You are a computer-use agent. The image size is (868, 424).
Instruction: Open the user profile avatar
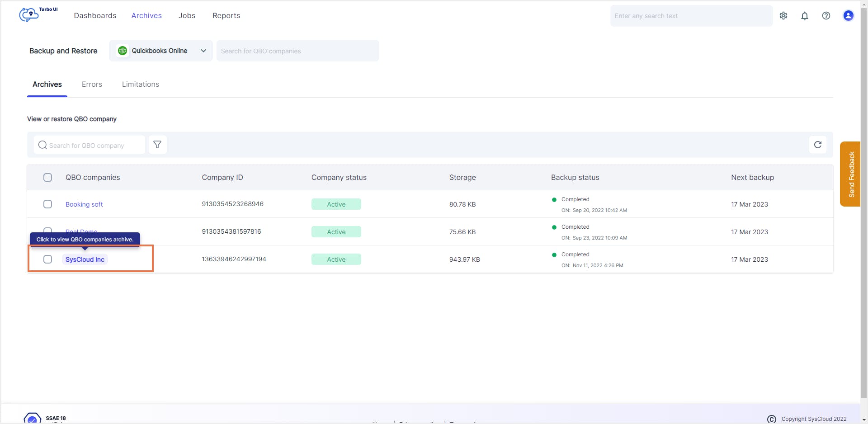click(848, 15)
